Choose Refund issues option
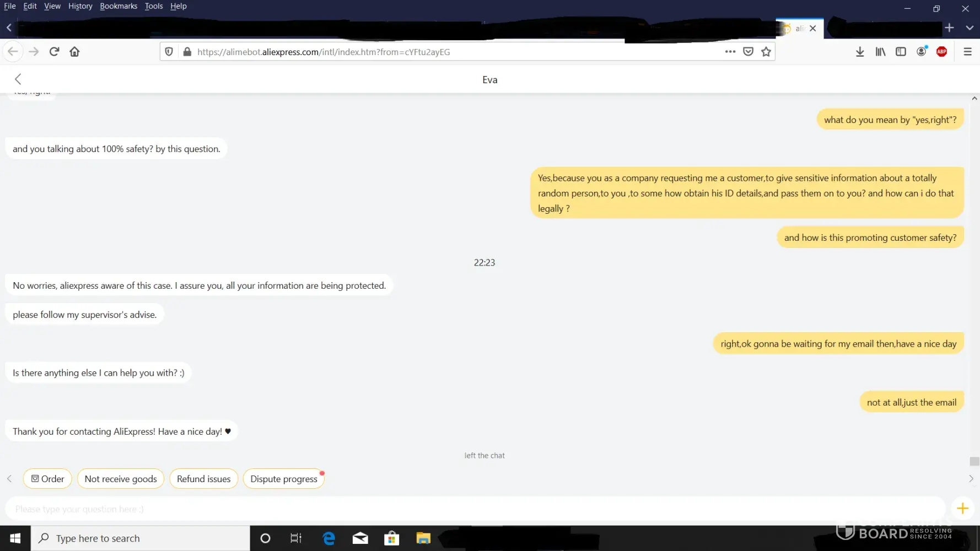This screenshot has width=980, height=551. [x=204, y=479]
